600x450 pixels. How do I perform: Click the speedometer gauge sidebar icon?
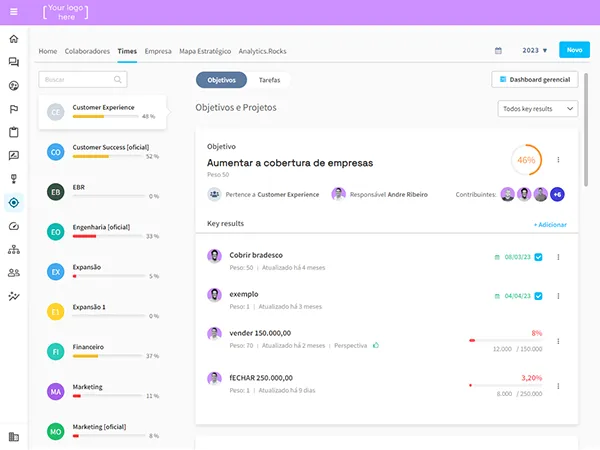click(x=14, y=226)
